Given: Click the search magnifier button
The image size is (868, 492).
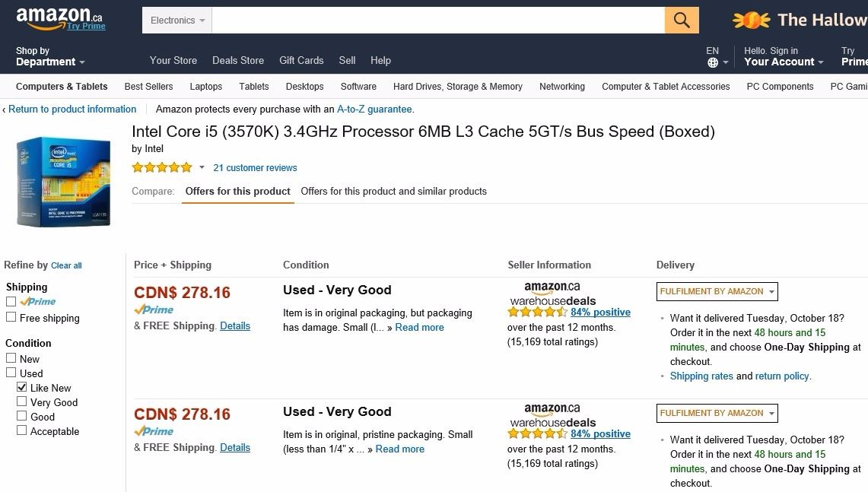Looking at the screenshot, I should (682, 21).
